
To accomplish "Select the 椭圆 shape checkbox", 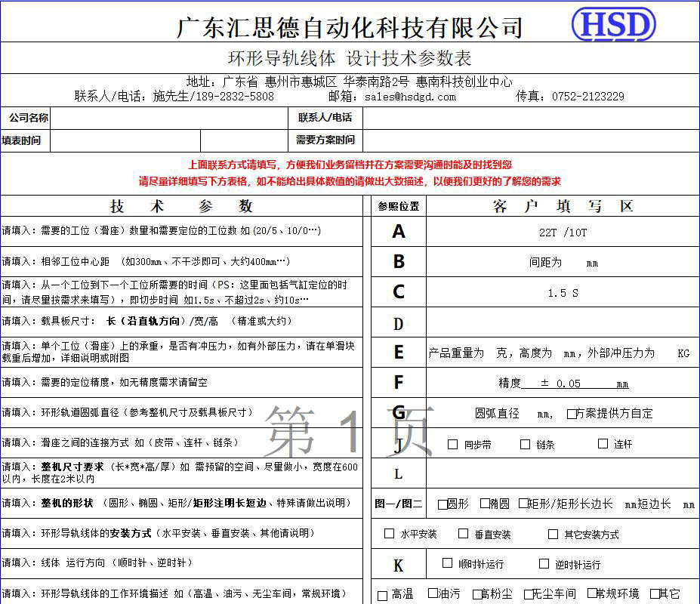I will 485,504.
